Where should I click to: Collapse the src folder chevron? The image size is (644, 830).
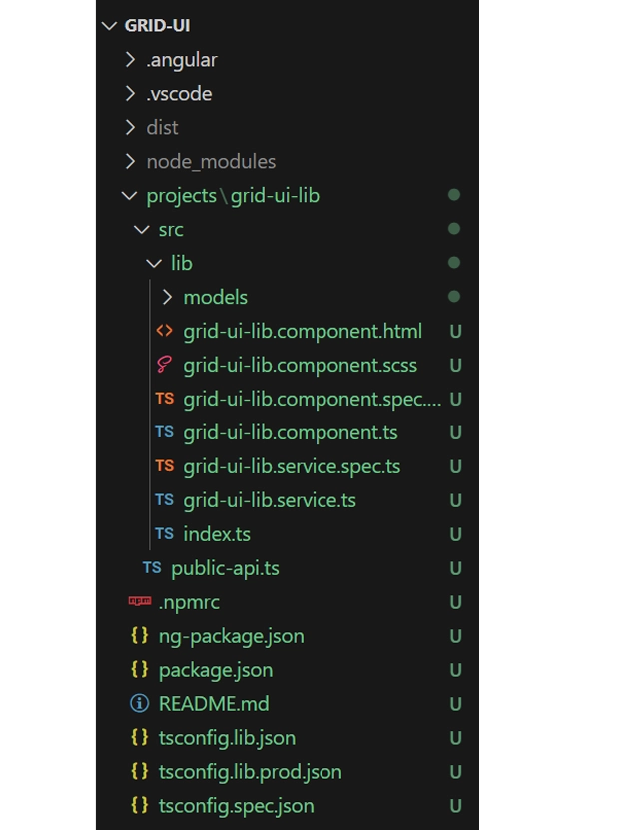coord(142,229)
